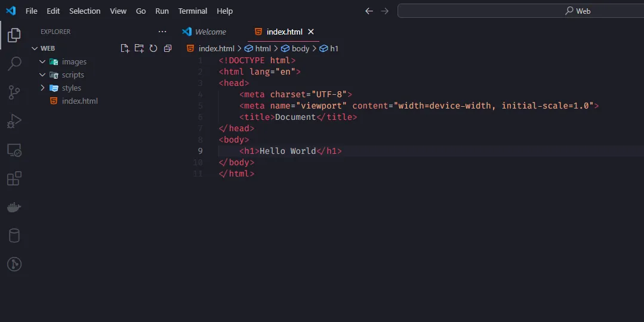Open the Search view icon
This screenshot has width=644, height=322.
click(14, 63)
